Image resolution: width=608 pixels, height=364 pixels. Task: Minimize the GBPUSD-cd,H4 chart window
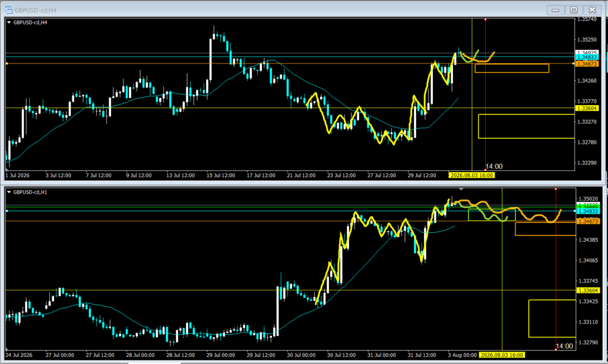click(555, 10)
